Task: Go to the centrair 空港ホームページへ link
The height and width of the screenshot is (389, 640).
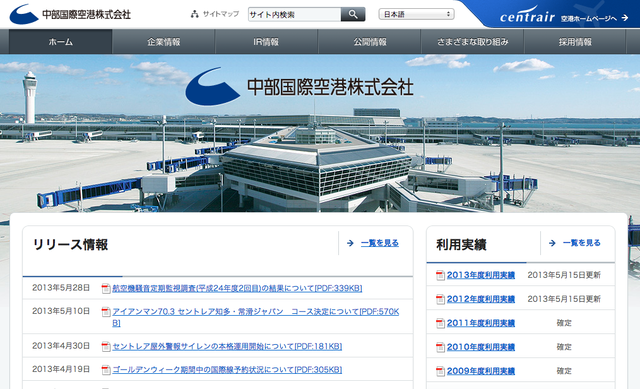Action: (x=563, y=17)
